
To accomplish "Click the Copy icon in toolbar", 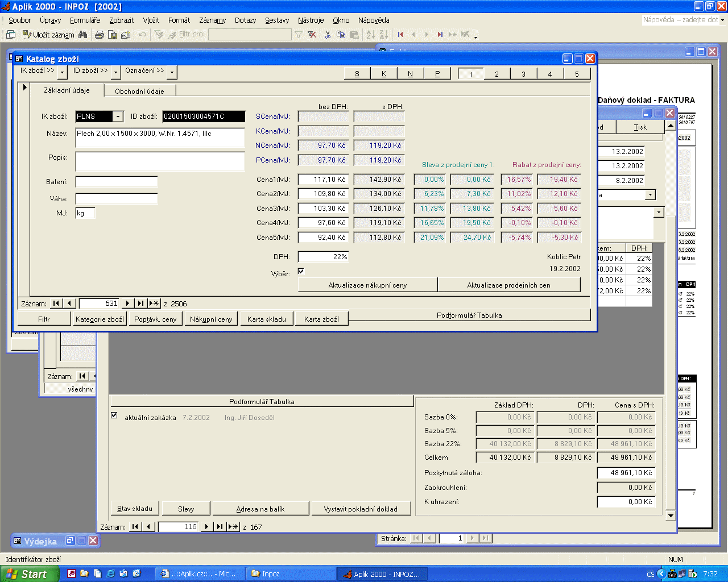I will tap(341, 35).
